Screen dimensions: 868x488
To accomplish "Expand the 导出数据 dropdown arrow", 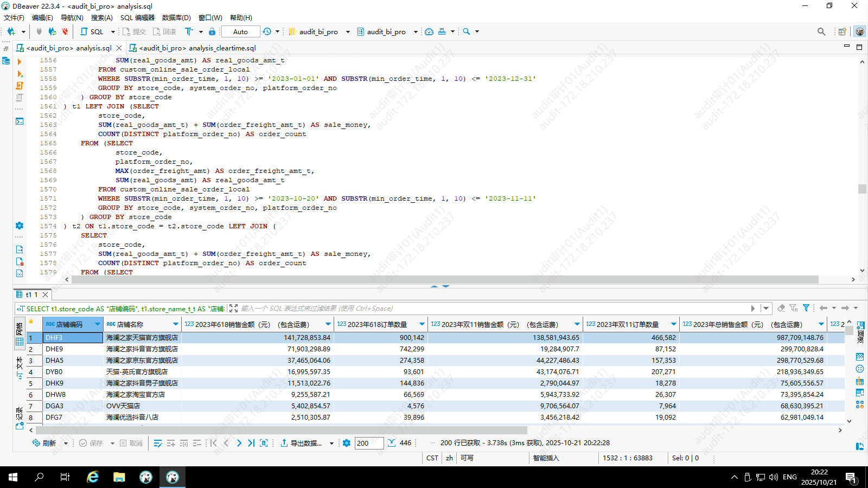I will tap(331, 443).
